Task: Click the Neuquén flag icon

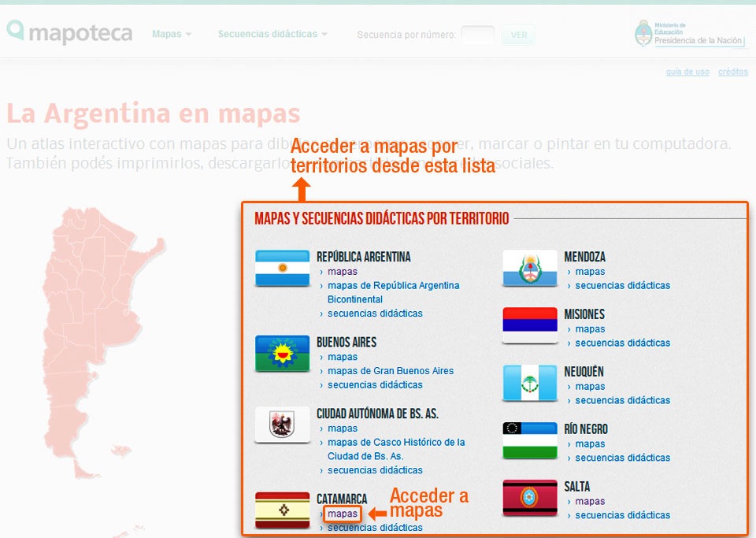Action: 529,383
